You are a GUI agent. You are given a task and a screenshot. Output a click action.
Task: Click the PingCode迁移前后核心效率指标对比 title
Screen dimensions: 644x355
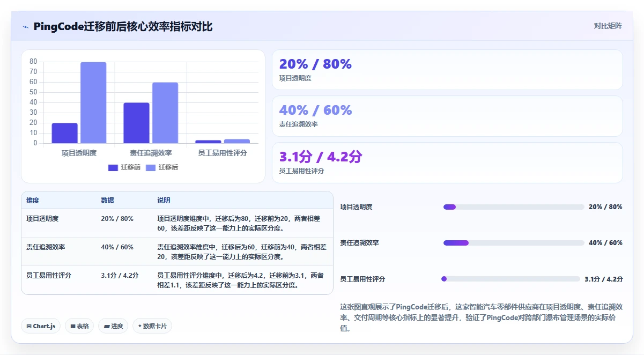point(123,27)
